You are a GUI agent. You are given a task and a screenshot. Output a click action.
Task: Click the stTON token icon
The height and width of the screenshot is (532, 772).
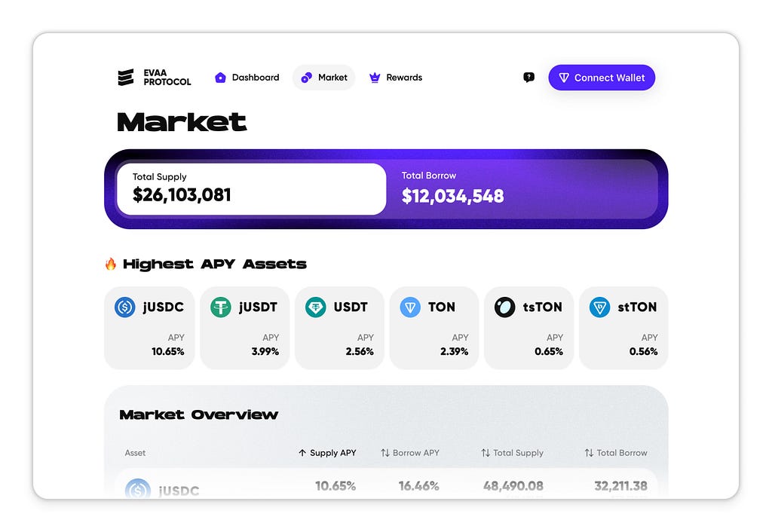599,307
